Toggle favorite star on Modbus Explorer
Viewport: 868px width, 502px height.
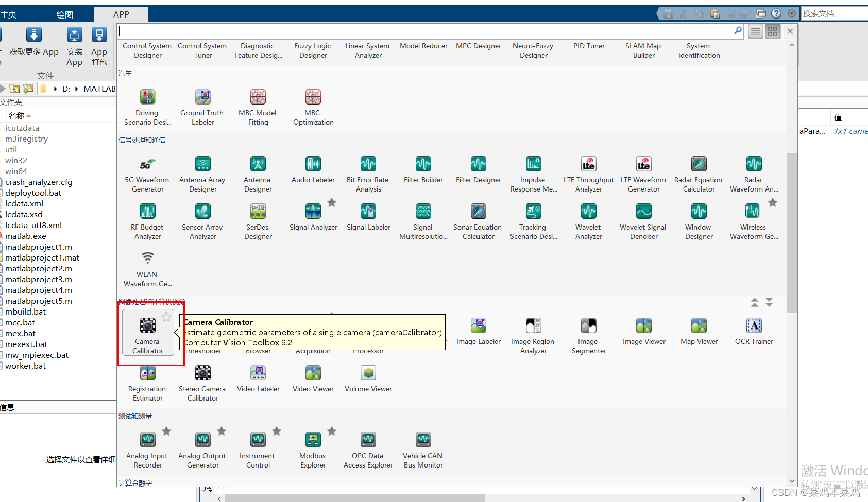point(332,431)
